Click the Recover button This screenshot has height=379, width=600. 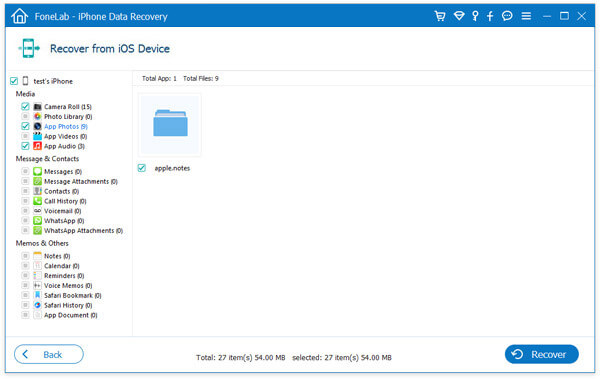click(541, 354)
